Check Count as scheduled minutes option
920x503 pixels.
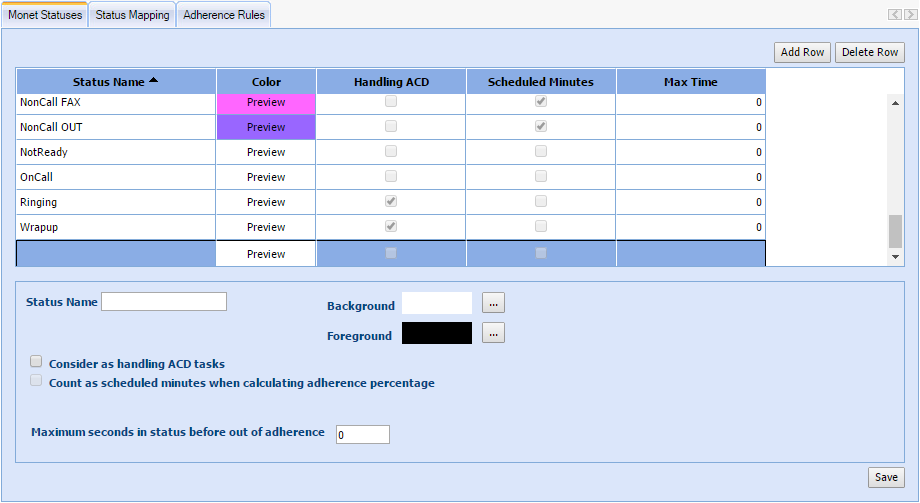pyautogui.click(x=37, y=381)
